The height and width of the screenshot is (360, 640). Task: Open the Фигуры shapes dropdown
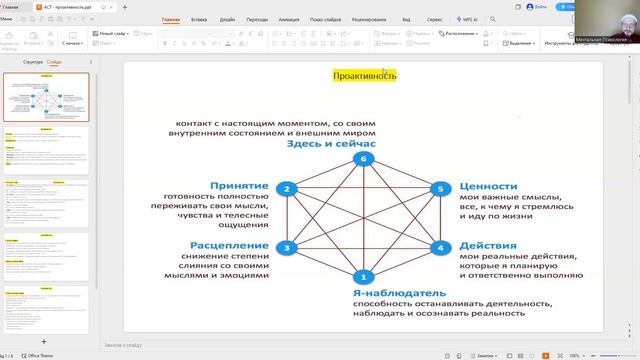pyautogui.click(x=387, y=33)
